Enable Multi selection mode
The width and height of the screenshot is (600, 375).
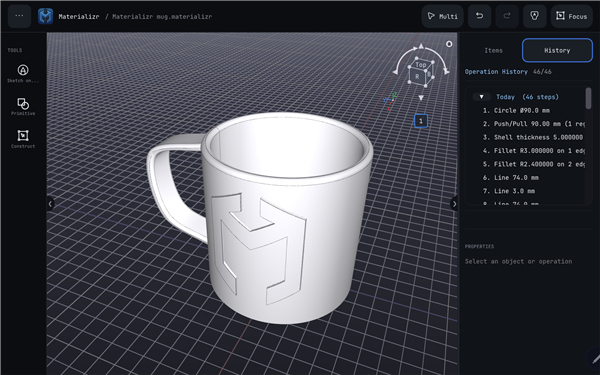tap(442, 16)
